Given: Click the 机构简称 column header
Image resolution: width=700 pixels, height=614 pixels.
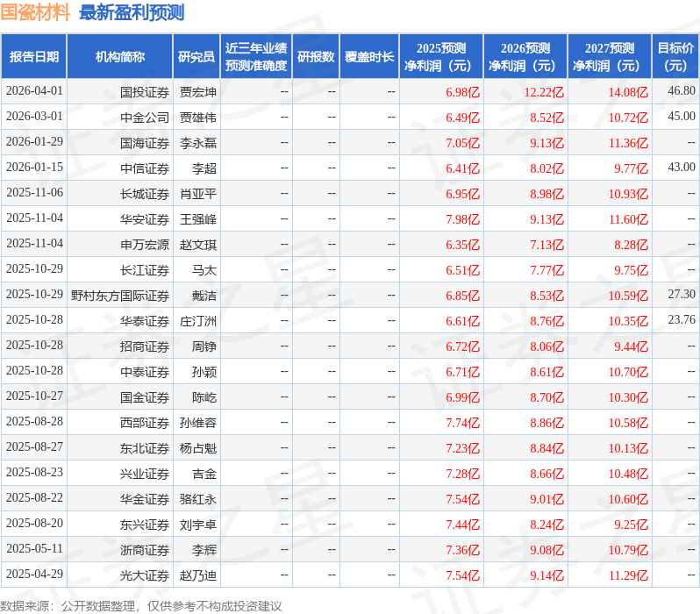Looking at the screenshot, I should (x=119, y=57).
